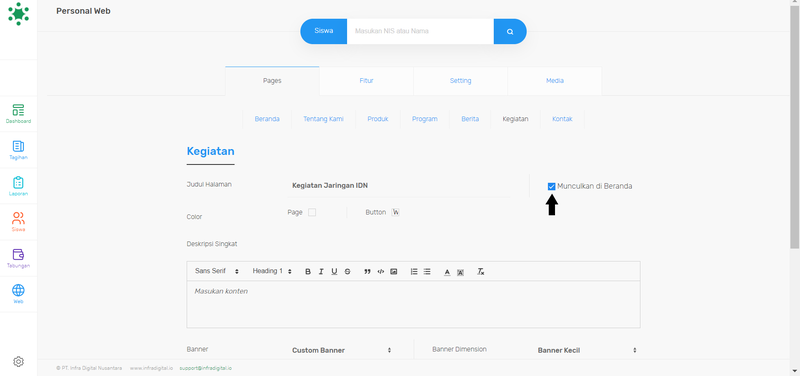Click the search magnifier button
The image size is (800, 376).
click(510, 31)
